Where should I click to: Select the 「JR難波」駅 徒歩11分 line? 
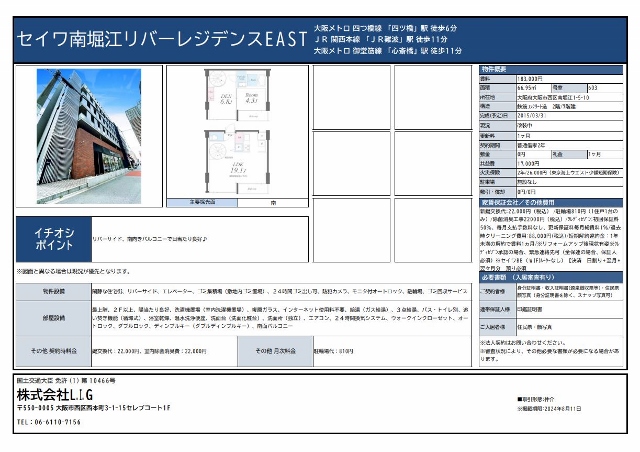click(380, 39)
